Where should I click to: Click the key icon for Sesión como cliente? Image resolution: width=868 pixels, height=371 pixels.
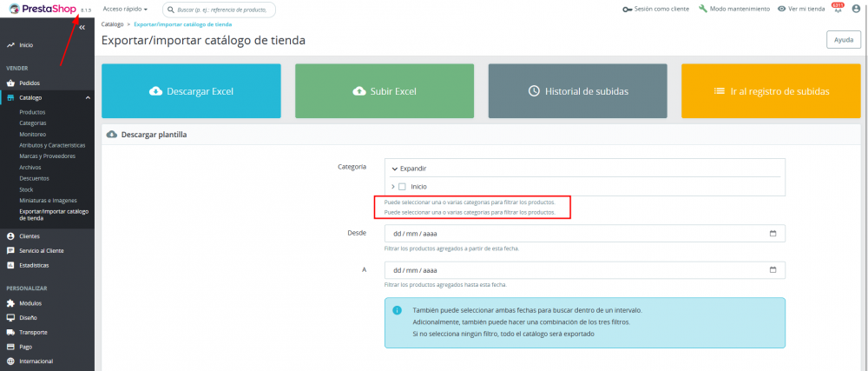click(x=628, y=10)
